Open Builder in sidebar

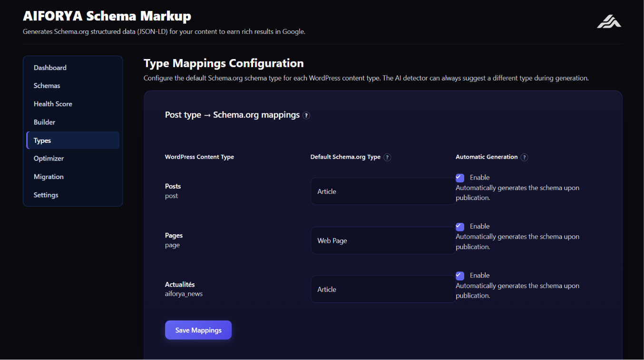coord(73,122)
